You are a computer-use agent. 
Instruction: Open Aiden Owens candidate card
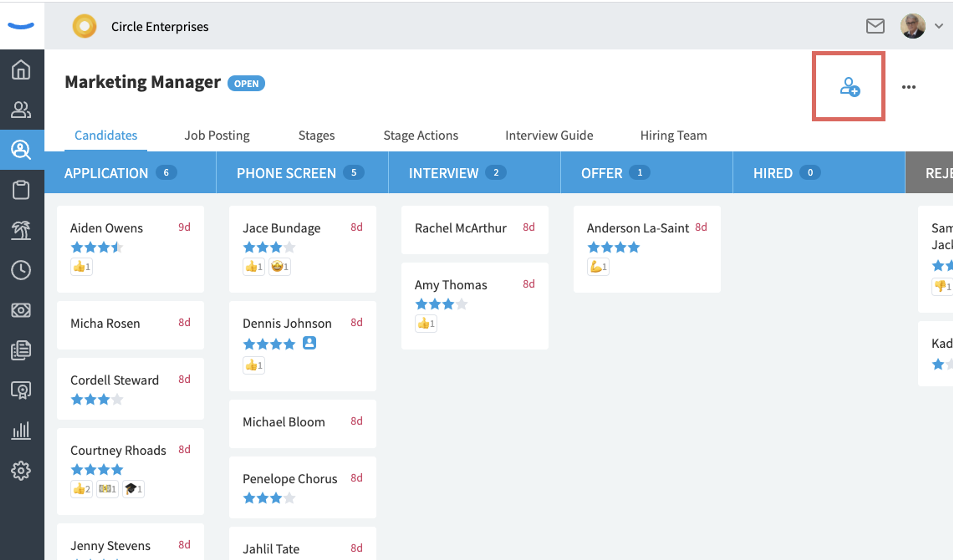coord(131,249)
